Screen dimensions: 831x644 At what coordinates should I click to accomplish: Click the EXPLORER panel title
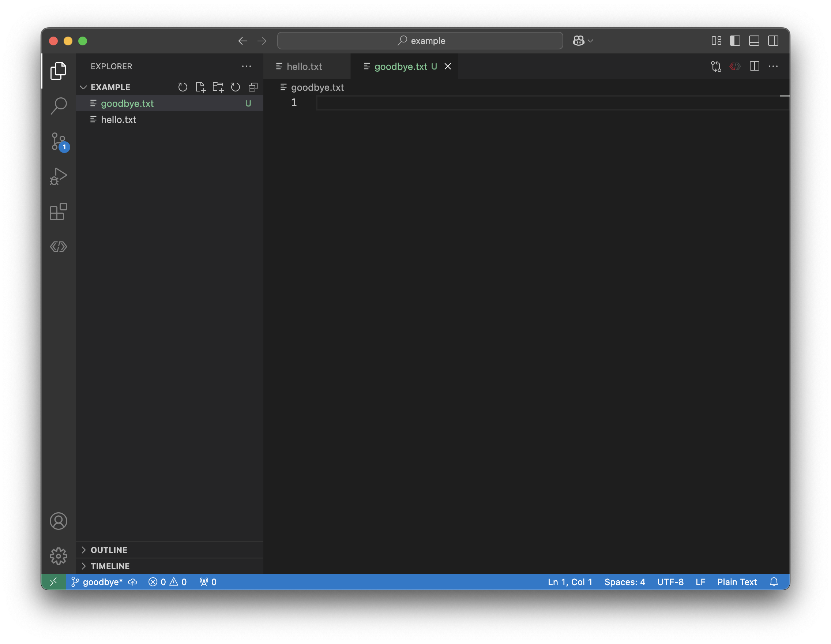click(x=112, y=66)
